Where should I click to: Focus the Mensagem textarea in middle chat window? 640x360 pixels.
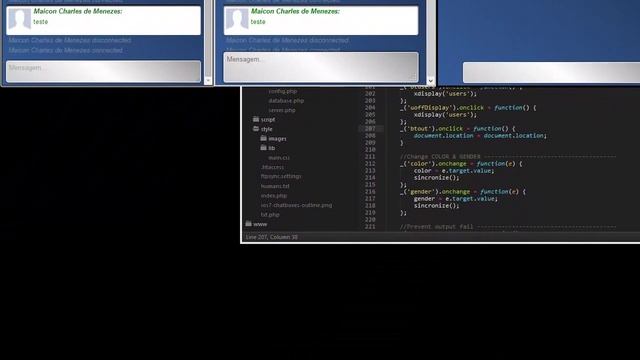321,67
